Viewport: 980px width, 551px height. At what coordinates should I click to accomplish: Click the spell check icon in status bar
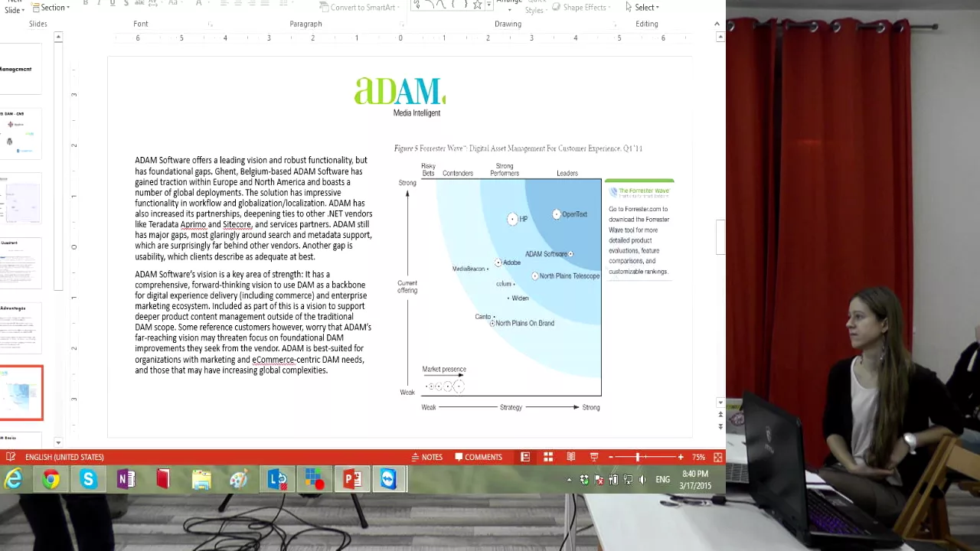tap(11, 457)
